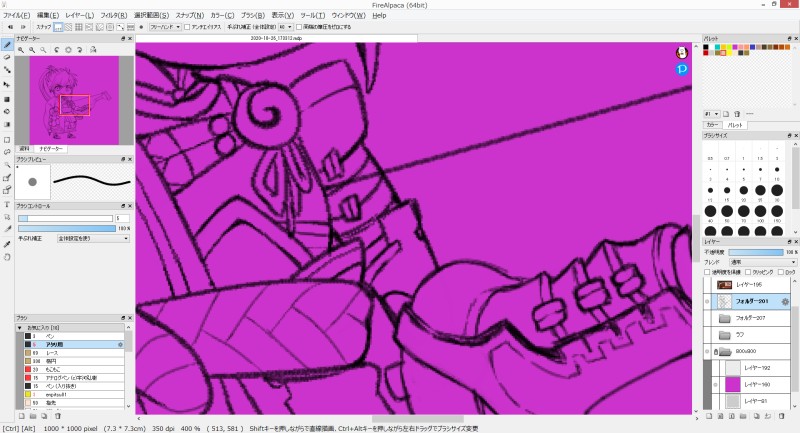800x433 pixels.
Task: Click Navigator zoom in magnifier
Action: [x=21, y=50]
